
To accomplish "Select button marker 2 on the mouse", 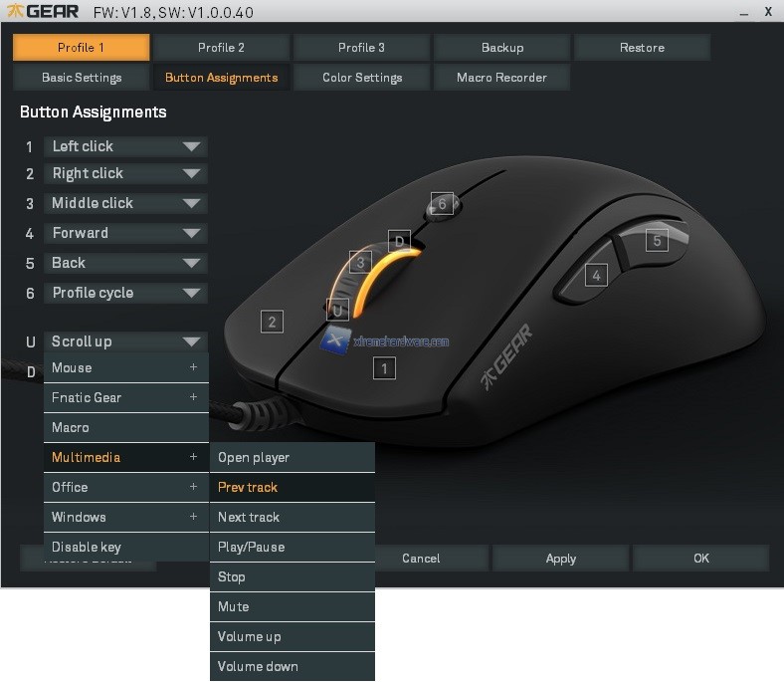I will [x=271, y=322].
